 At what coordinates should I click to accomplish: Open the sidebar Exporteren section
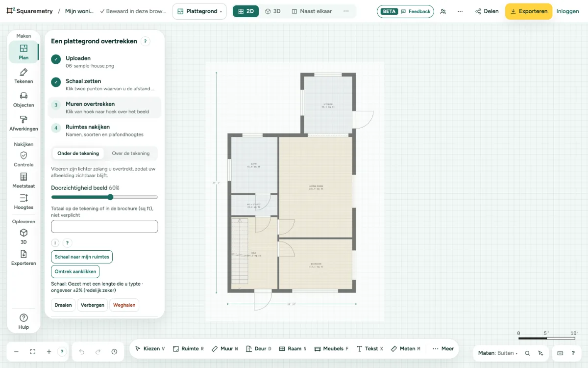(x=24, y=258)
